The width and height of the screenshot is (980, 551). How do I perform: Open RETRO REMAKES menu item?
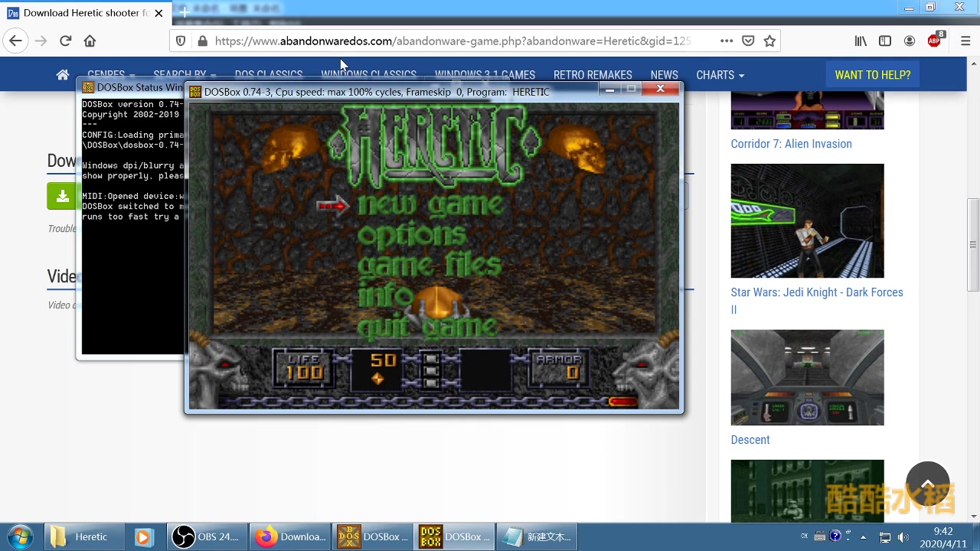click(x=593, y=75)
